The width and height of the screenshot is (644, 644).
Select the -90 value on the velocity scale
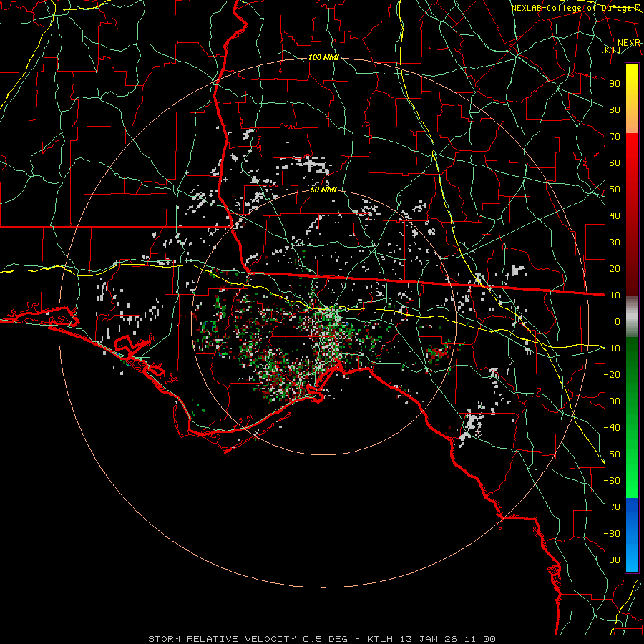coord(612,560)
